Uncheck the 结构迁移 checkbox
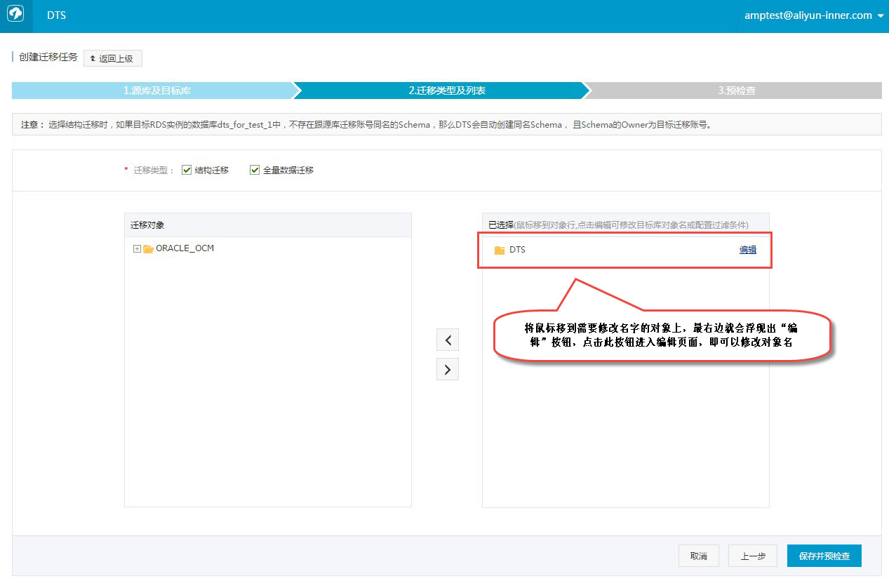The height and width of the screenshot is (588, 889). pos(187,169)
